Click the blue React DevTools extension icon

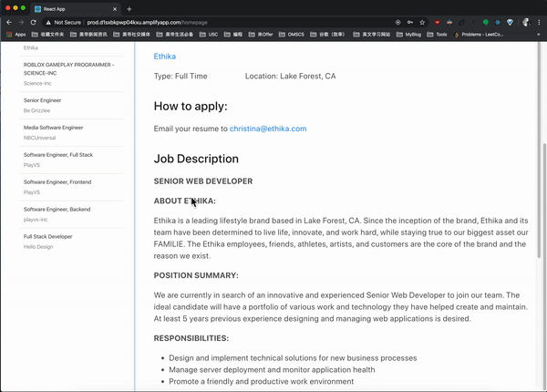point(498,22)
